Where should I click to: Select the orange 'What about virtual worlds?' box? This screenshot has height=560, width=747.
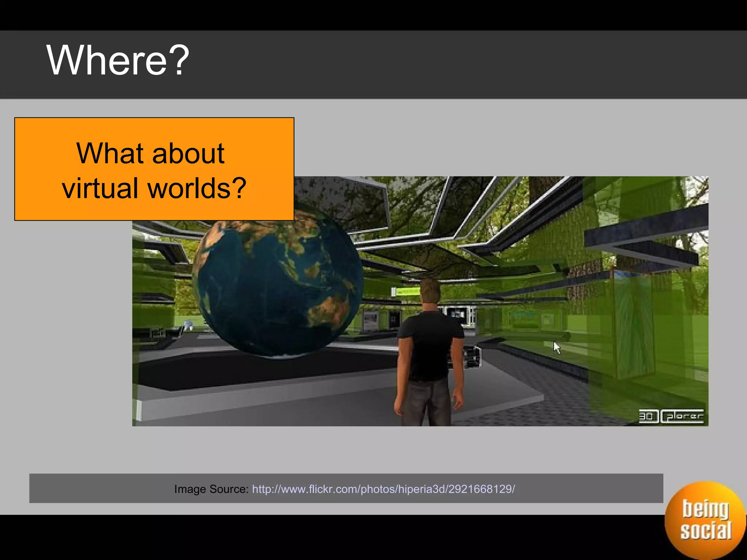[154, 169]
